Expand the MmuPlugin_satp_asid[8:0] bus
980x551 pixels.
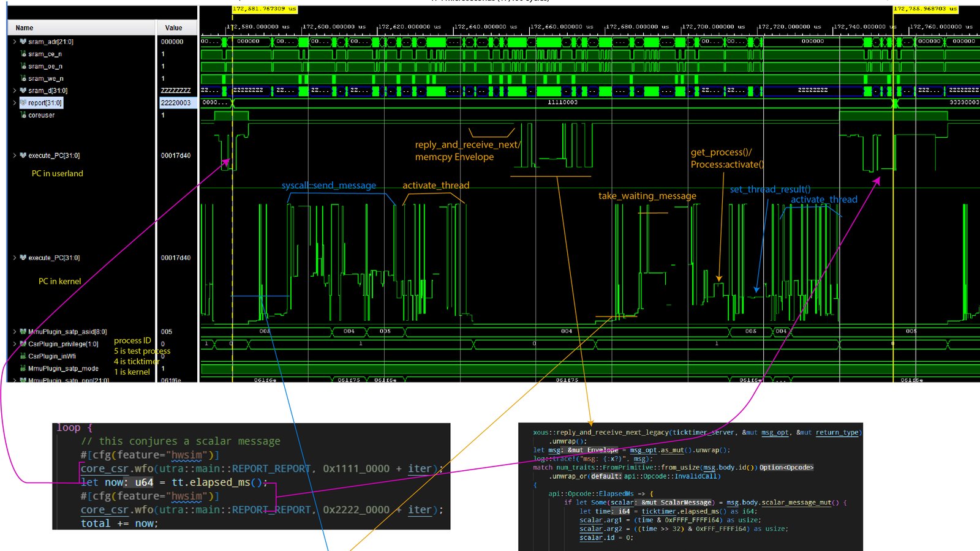click(x=15, y=332)
